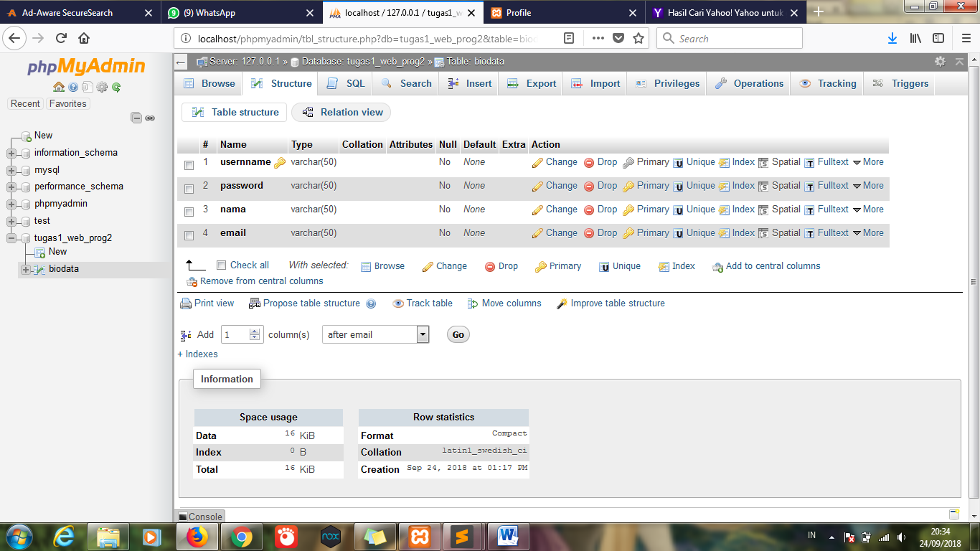This screenshot has width=980, height=551.
Task: Tick the checkbox for the nama column
Action: coord(189,212)
